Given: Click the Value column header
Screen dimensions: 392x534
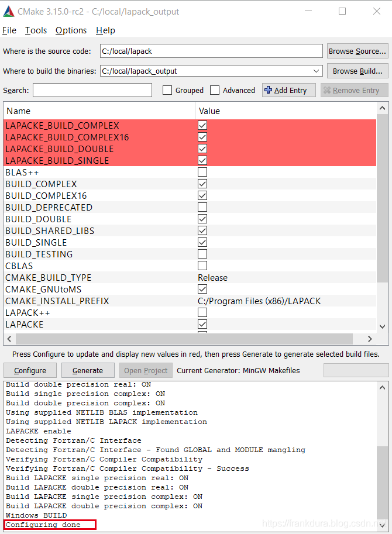Looking at the screenshot, I should 286,111.
